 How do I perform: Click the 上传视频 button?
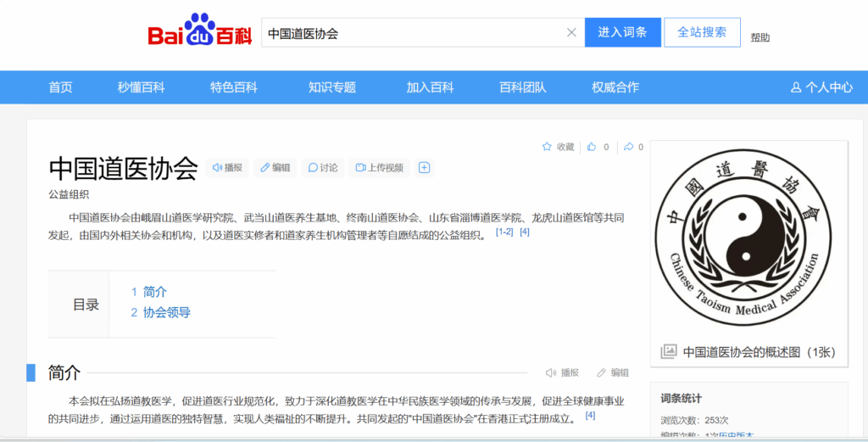pos(379,167)
